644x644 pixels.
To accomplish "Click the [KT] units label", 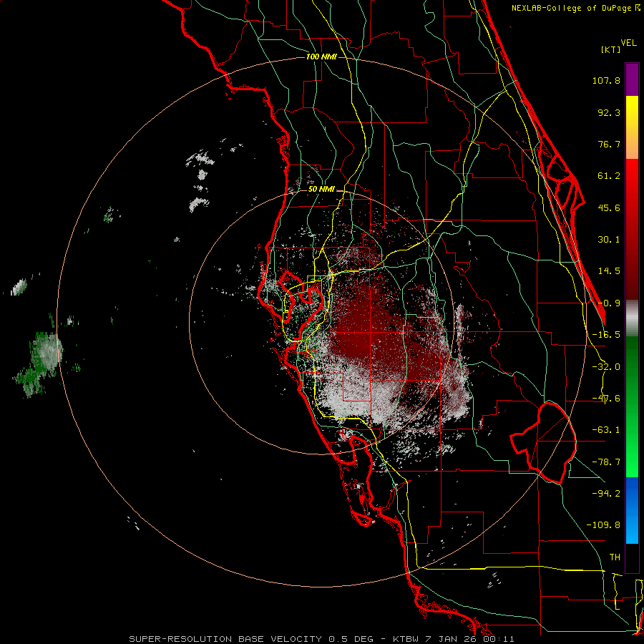I will [x=611, y=49].
